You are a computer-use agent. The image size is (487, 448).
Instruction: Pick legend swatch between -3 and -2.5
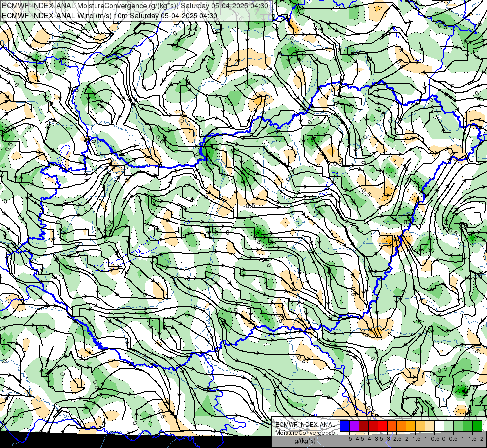pyautogui.click(x=392, y=426)
